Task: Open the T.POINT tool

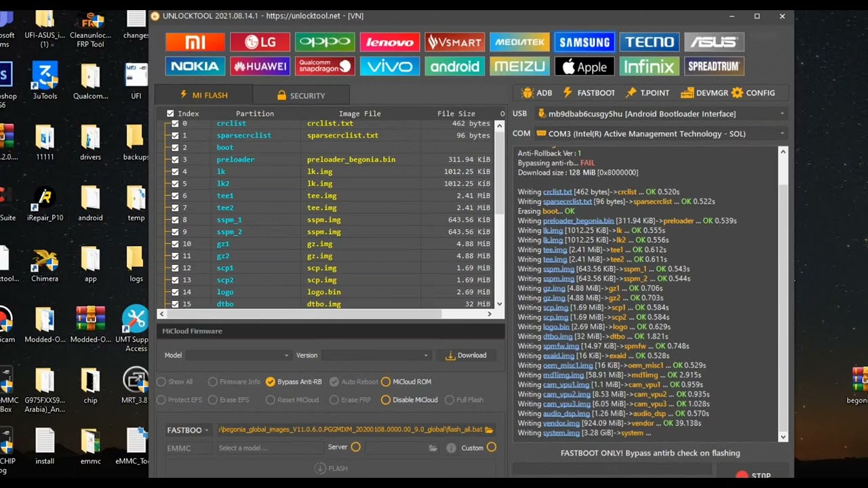Action: point(648,93)
